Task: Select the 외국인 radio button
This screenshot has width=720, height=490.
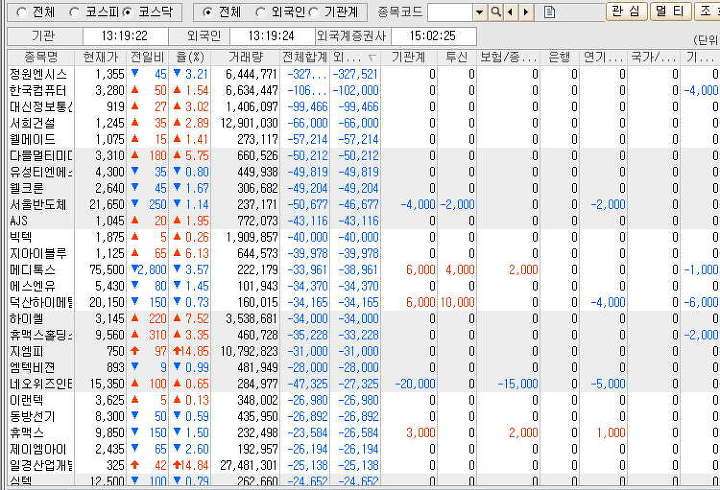Action: [x=260, y=12]
